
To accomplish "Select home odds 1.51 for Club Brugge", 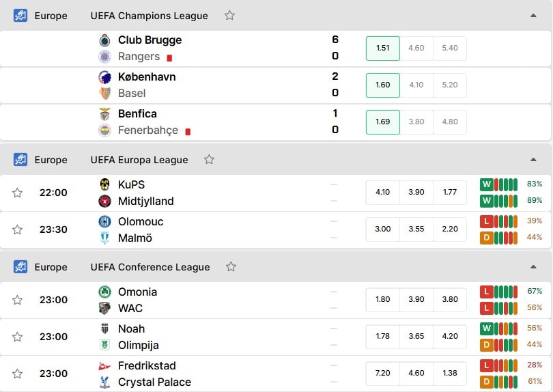I will tap(382, 48).
